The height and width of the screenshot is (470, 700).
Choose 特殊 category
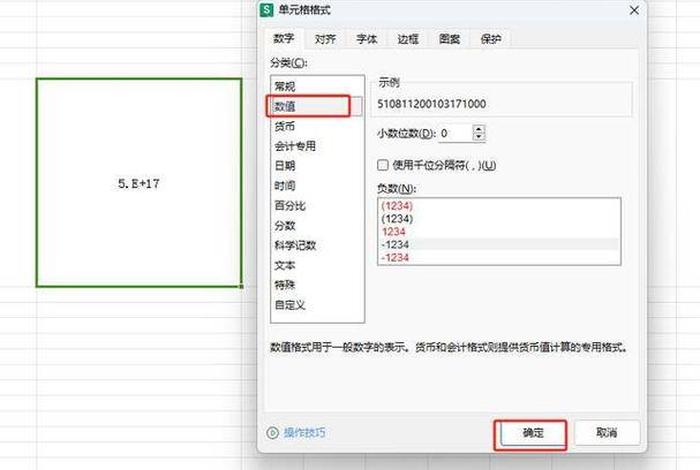(317, 285)
